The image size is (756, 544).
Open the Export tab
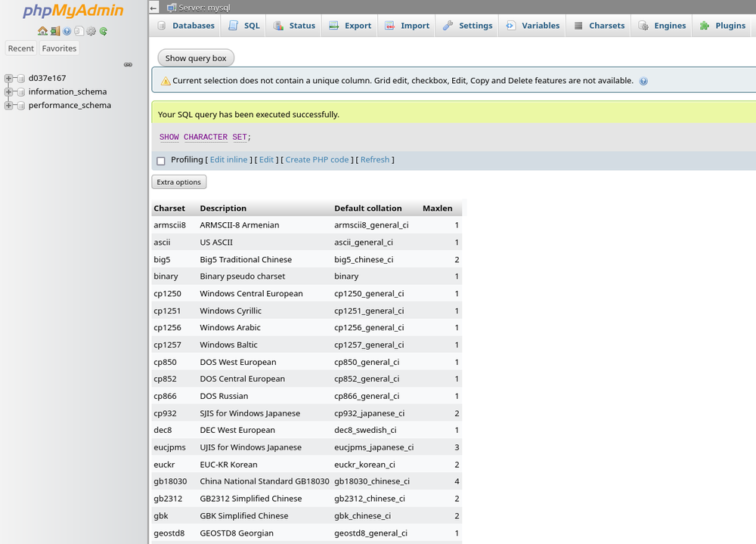(x=350, y=25)
